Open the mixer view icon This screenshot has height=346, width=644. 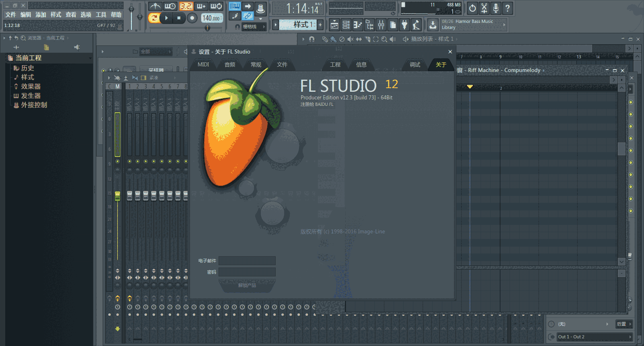pyautogui.click(x=381, y=25)
